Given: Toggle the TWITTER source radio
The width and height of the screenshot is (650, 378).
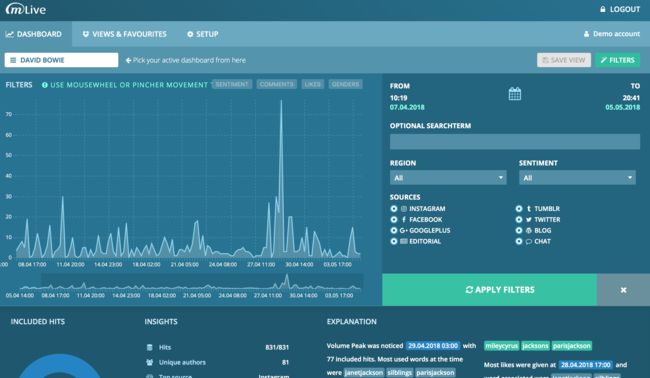Looking at the screenshot, I should pyautogui.click(x=519, y=220).
